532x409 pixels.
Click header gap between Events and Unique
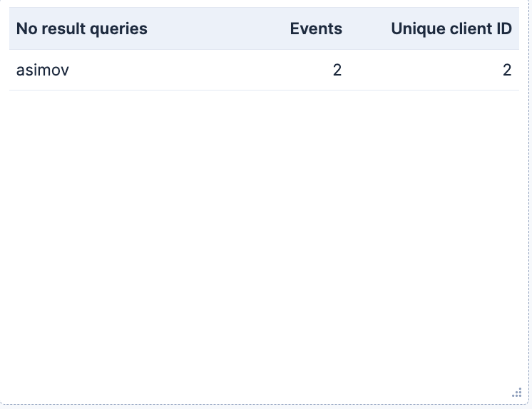[x=367, y=29]
